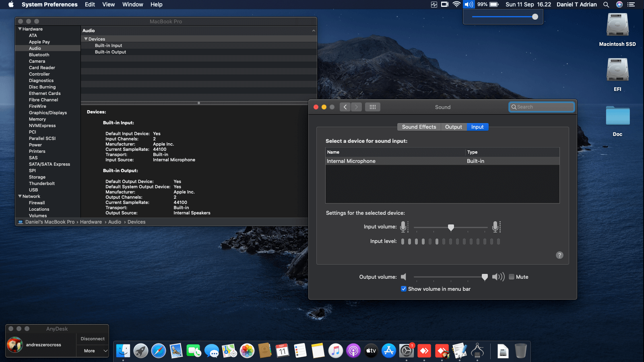Screen dimensions: 644x362
Task: Open System Information chip icon in Dock
Action: [477, 351]
